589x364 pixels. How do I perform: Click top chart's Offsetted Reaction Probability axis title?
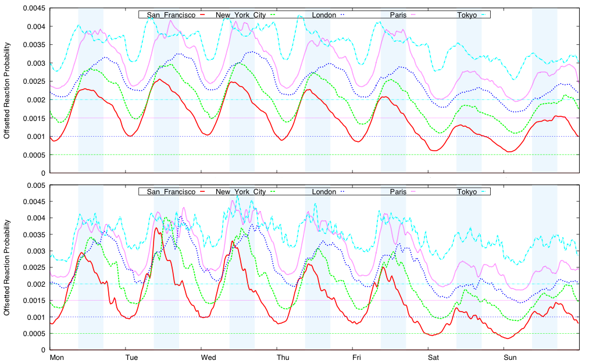click(7, 90)
